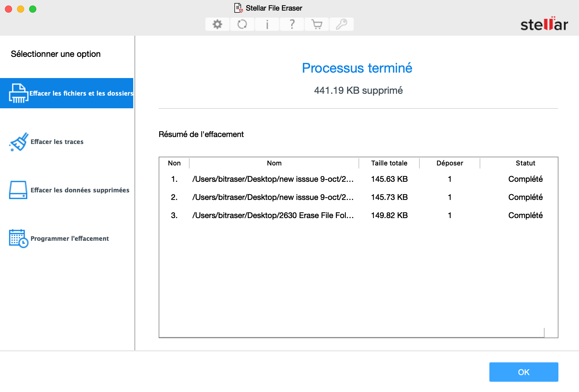The image size is (579, 392).
Task: Click the shredder icon for erasing files
Action: pyautogui.click(x=18, y=93)
